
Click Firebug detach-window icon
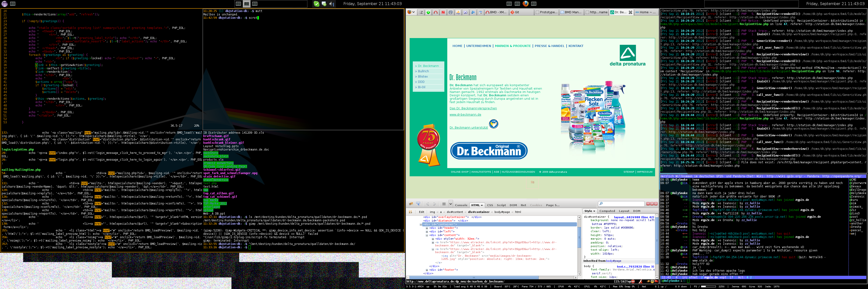click(x=652, y=204)
